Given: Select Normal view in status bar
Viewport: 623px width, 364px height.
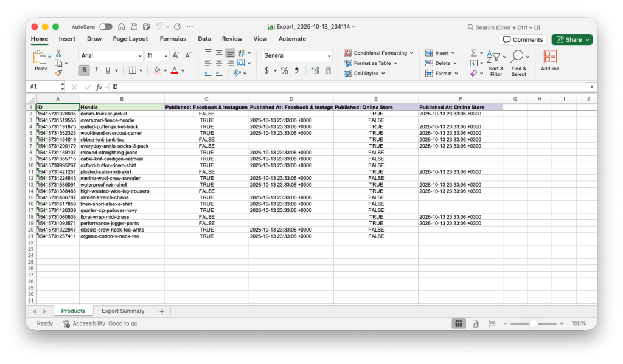Looking at the screenshot, I should 459,323.
